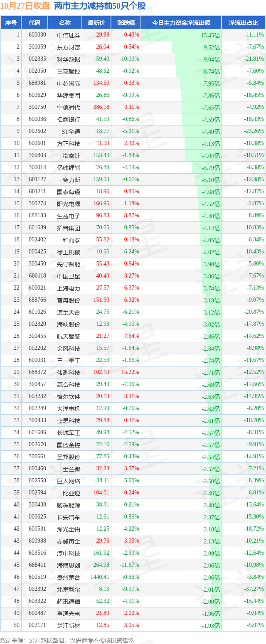Select stock name 中国卫星
This screenshot has width=266, height=644.
[69, 276]
